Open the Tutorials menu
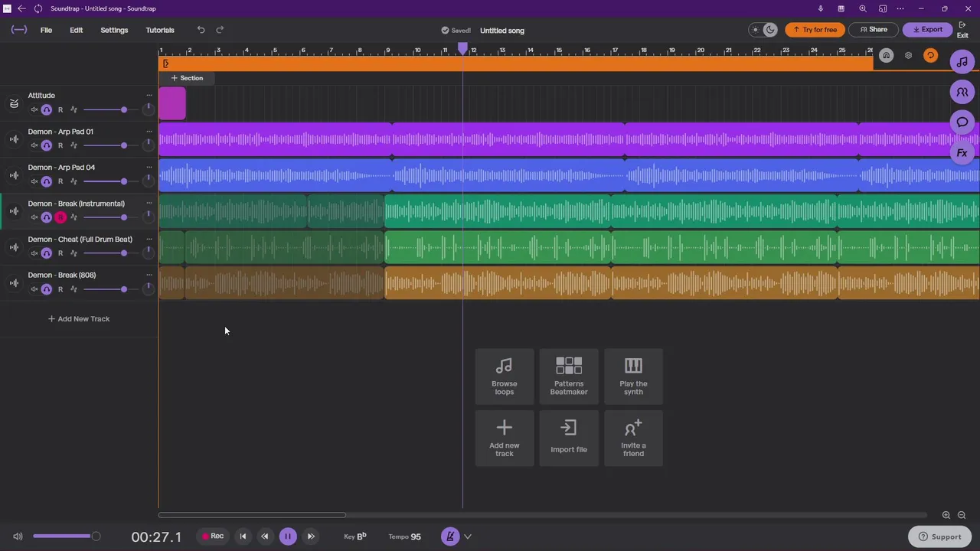This screenshot has width=980, height=551. (x=160, y=30)
